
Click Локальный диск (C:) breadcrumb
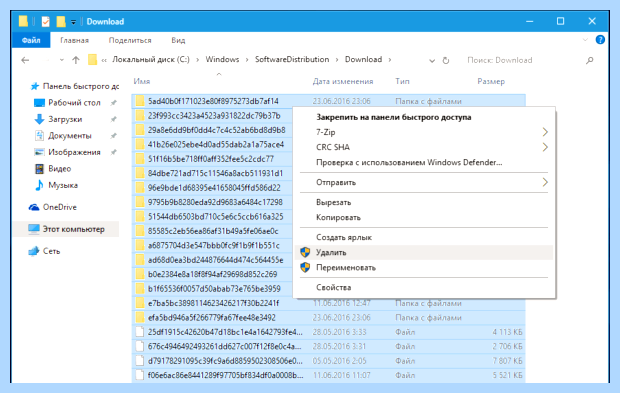click(x=151, y=60)
